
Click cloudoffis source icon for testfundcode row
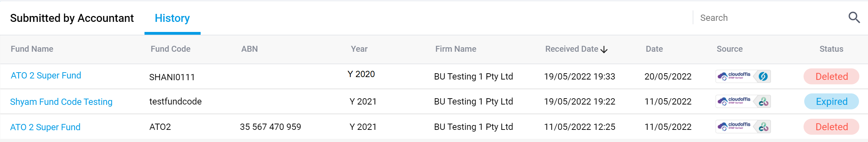coord(734,101)
